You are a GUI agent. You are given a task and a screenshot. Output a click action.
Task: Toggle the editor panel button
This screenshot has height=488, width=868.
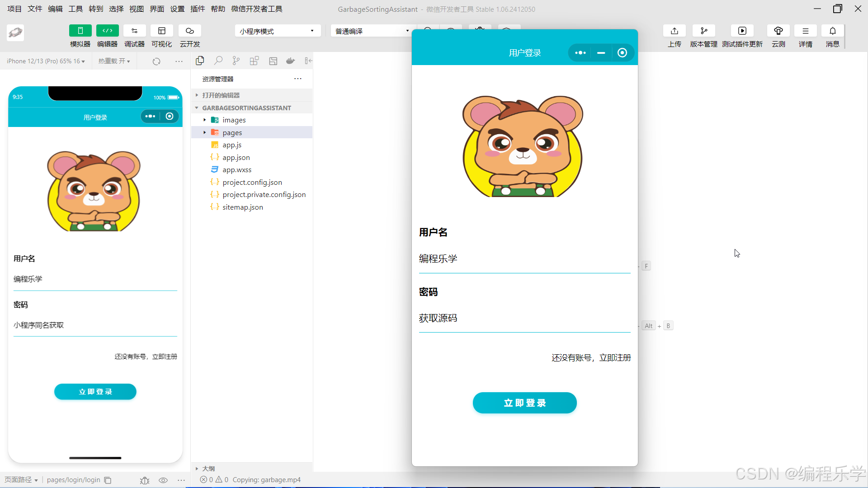(x=107, y=31)
